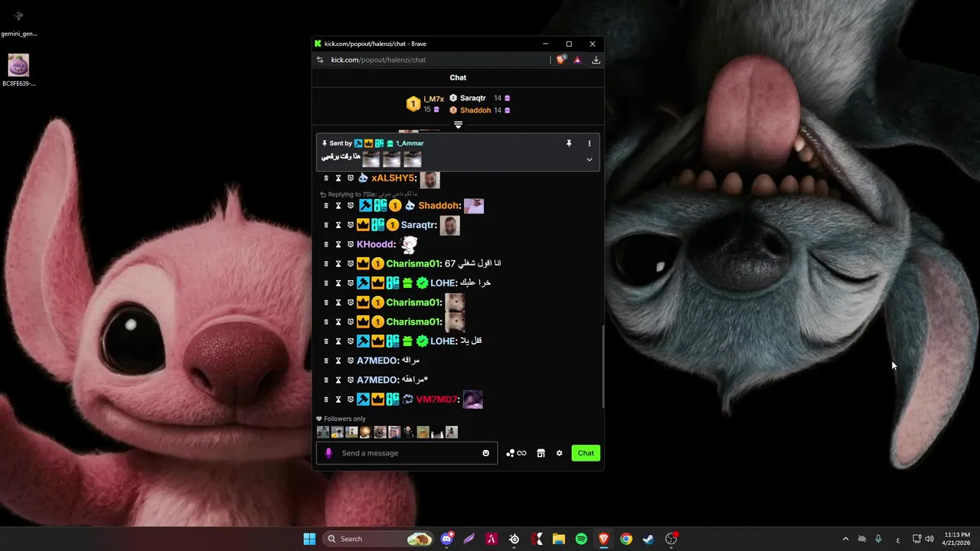Open Shaddoh's name in the leaderboard
Viewport: 980px width, 551px height.
click(x=475, y=110)
